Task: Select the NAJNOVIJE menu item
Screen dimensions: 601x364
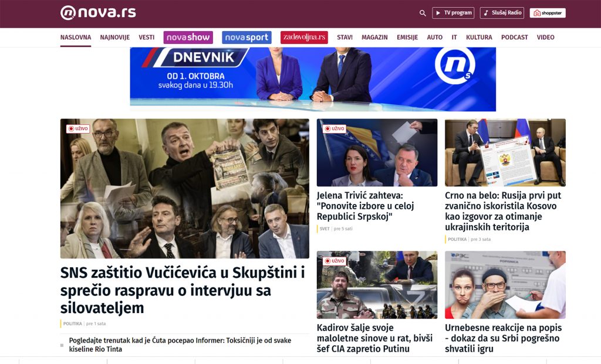Action: [x=114, y=38]
